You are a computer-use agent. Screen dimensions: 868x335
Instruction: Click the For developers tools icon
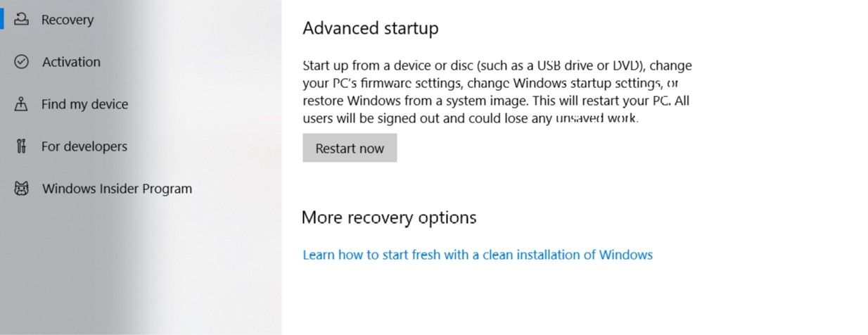click(x=21, y=146)
